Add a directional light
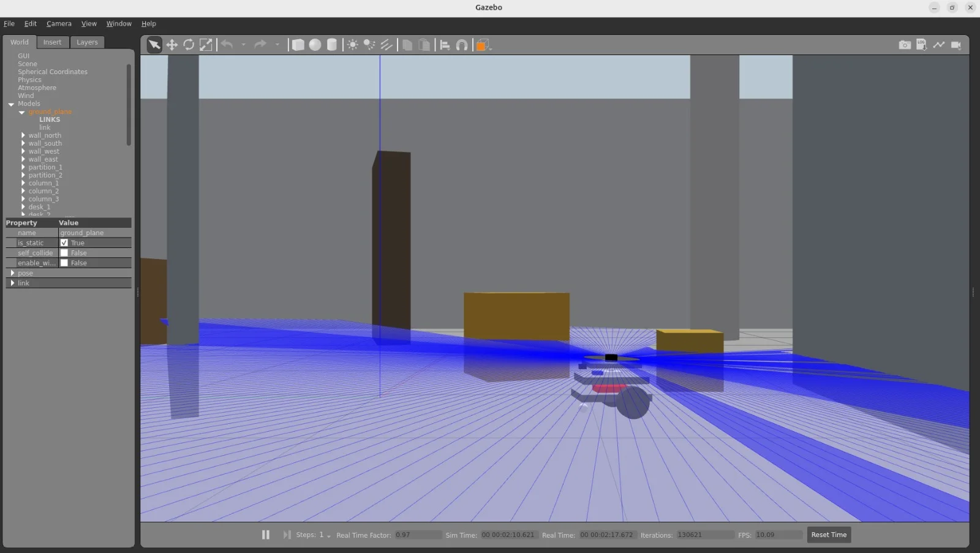This screenshot has height=553, width=980. click(x=386, y=45)
